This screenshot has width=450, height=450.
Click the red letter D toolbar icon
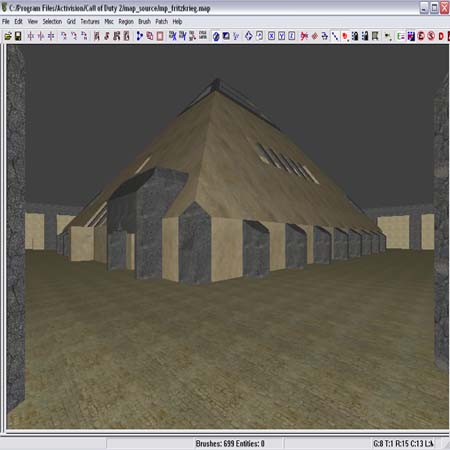click(441, 36)
